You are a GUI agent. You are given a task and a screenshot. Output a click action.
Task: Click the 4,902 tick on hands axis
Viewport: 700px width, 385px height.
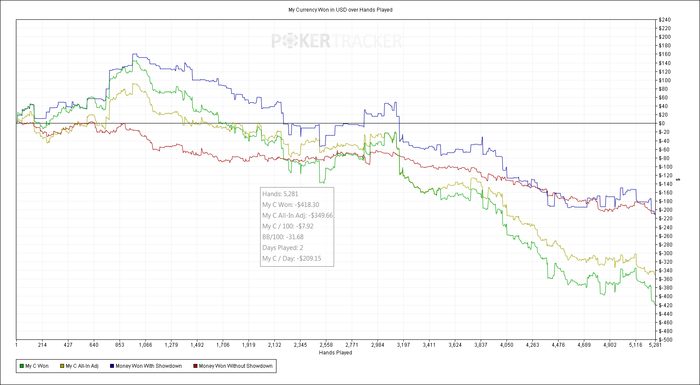pyautogui.click(x=610, y=345)
